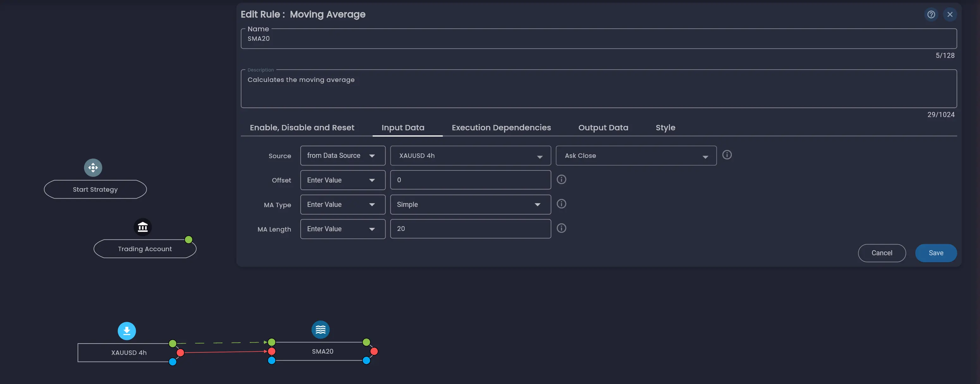Click the Save button

coord(935,253)
